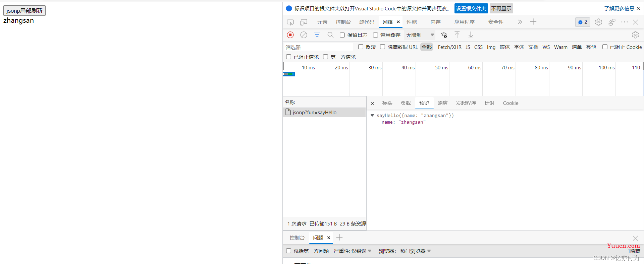Stop recording the network log
Viewport: 644px width, 264px height.
point(290,35)
